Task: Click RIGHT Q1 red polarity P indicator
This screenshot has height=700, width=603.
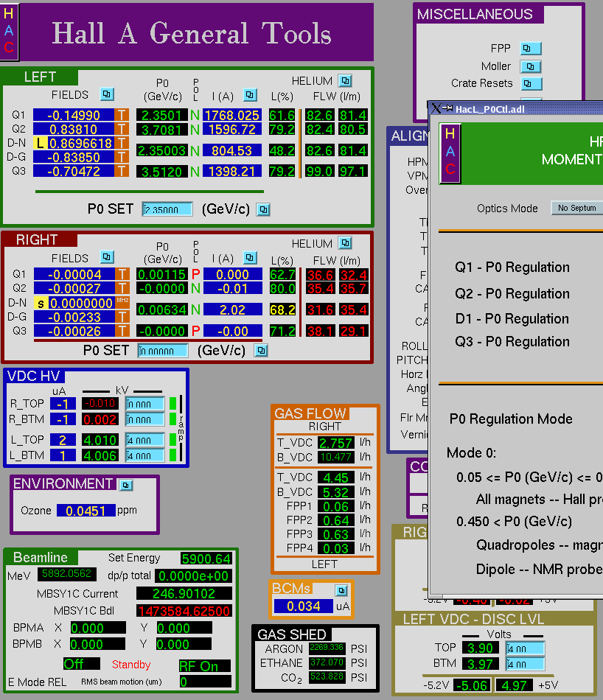Action: (x=195, y=274)
